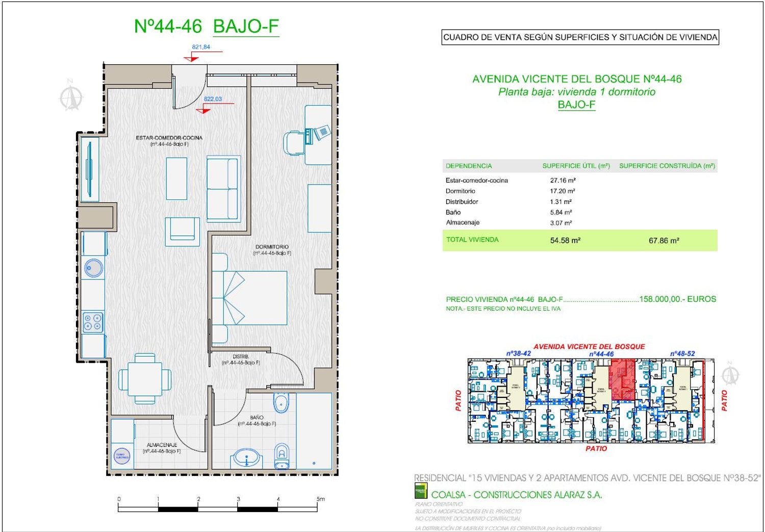Click the scale bar below the floor plan
This screenshot has height=532, width=765.
(x=218, y=505)
